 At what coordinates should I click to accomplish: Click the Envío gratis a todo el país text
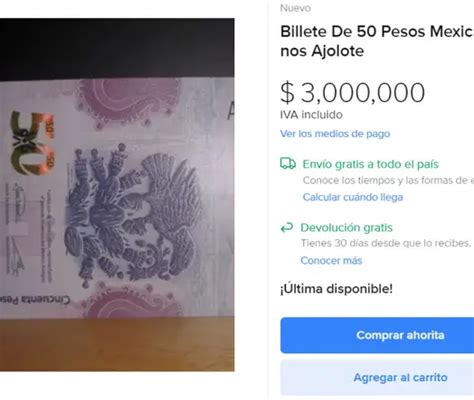pos(370,164)
